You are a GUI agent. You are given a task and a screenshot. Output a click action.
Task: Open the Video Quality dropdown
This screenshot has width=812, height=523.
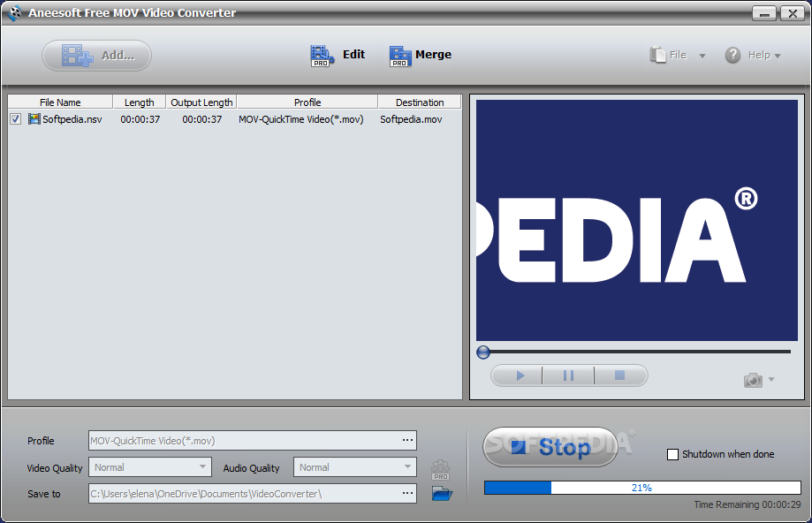click(150, 467)
